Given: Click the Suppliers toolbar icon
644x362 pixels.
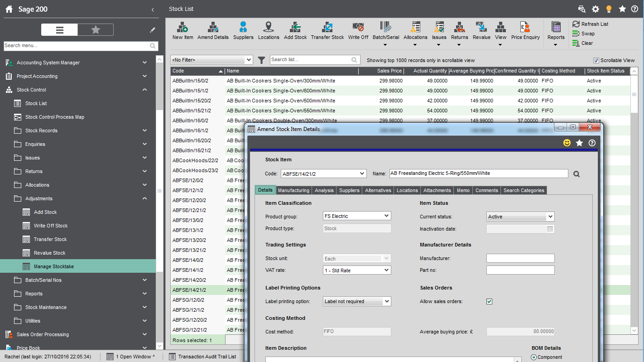Looking at the screenshot, I should (243, 31).
